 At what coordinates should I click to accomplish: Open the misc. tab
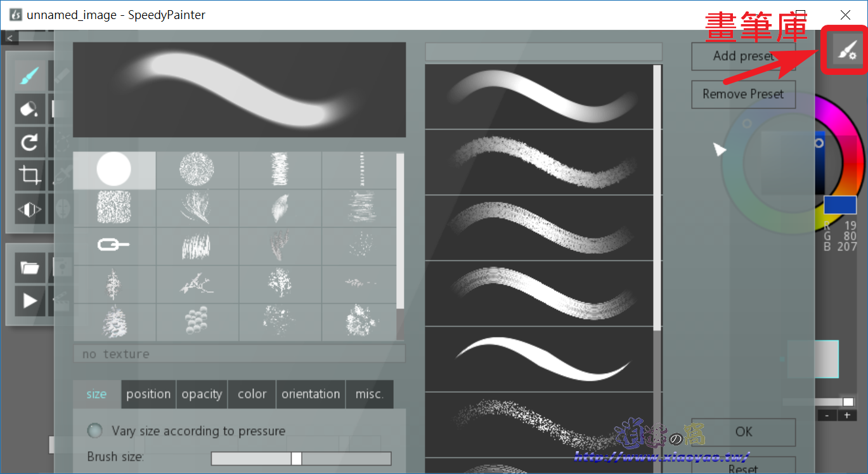tap(370, 394)
